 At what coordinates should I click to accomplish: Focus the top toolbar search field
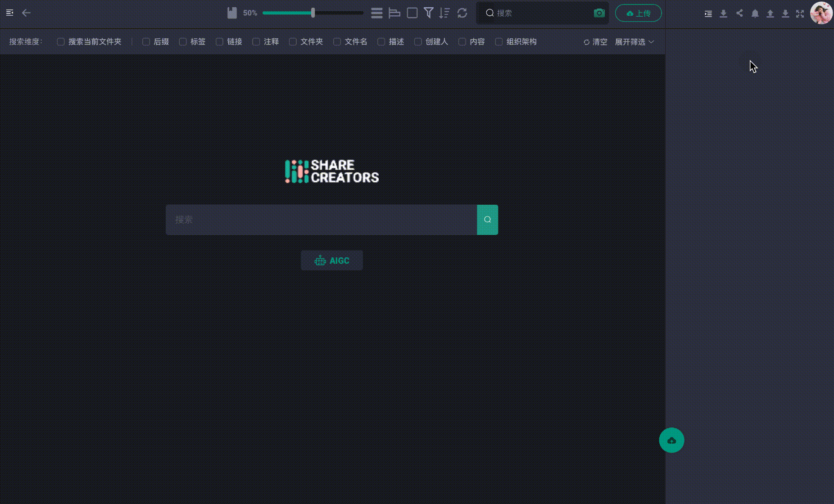pyautogui.click(x=543, y=13)
